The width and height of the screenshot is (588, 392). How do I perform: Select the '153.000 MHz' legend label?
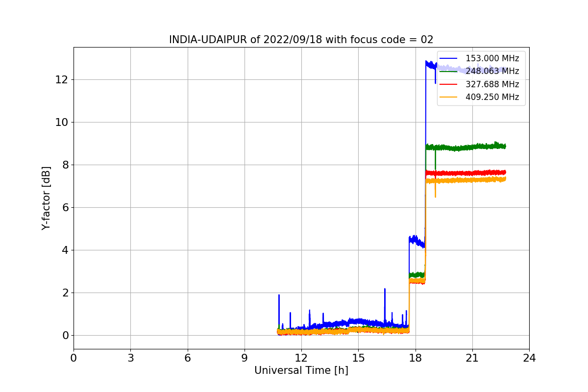(x=492, y=58)
